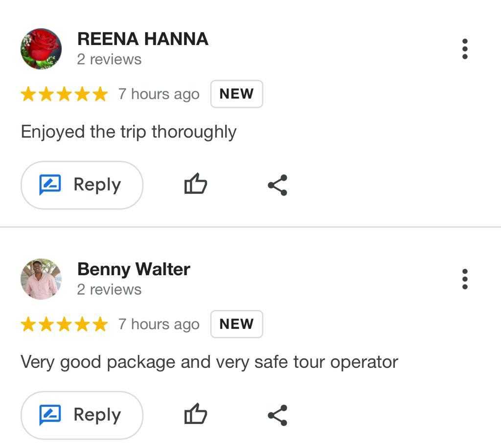The height and width of the screenshot is (448, 501).
Task: Select "Very good package" review text
Action: pos(209,362)
